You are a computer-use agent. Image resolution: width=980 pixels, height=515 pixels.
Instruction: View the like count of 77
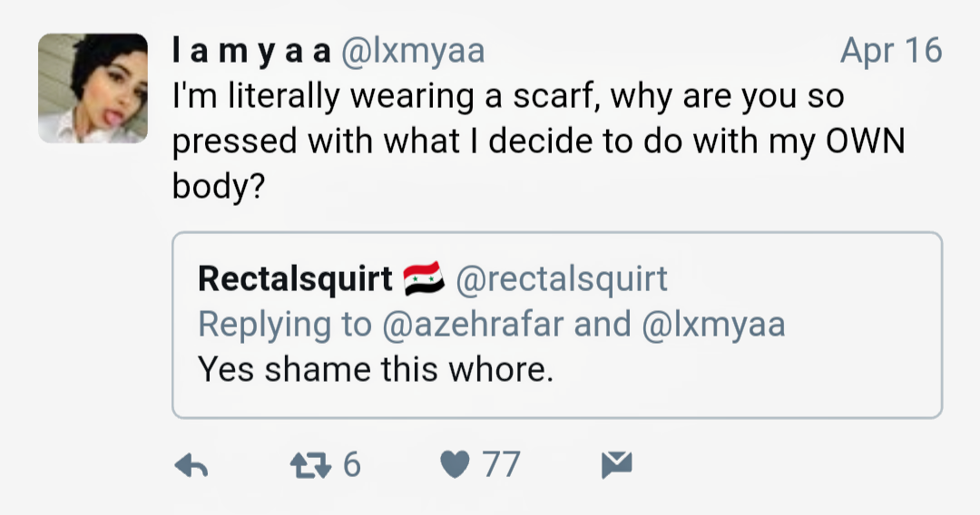tap(501, 466)
